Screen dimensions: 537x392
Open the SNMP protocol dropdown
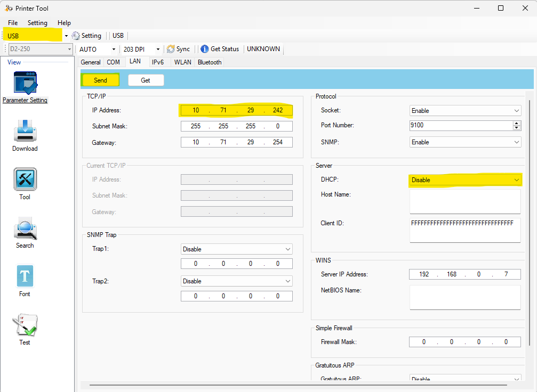[465, 142]
